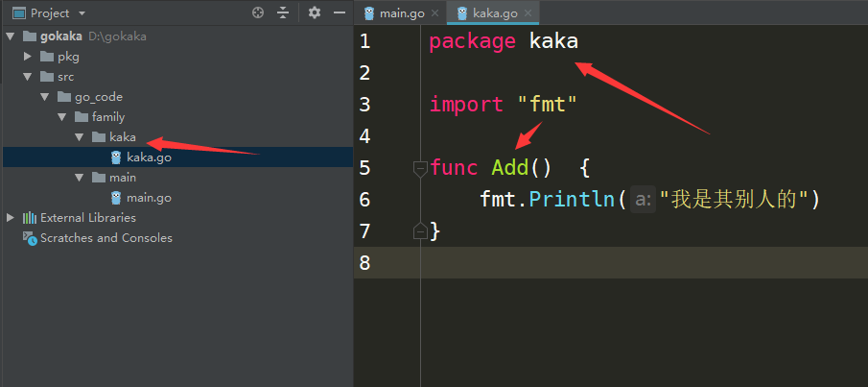
Task: Hide the Project panel with minus icon
Action: click(340, 12)
